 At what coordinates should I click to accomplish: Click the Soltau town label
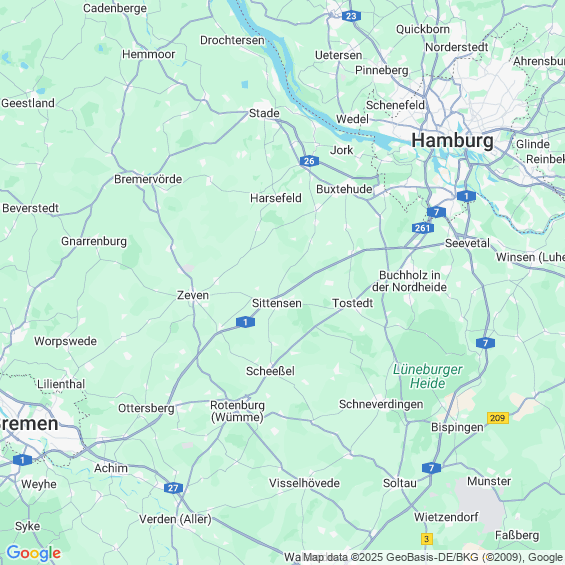coord(400,483)
